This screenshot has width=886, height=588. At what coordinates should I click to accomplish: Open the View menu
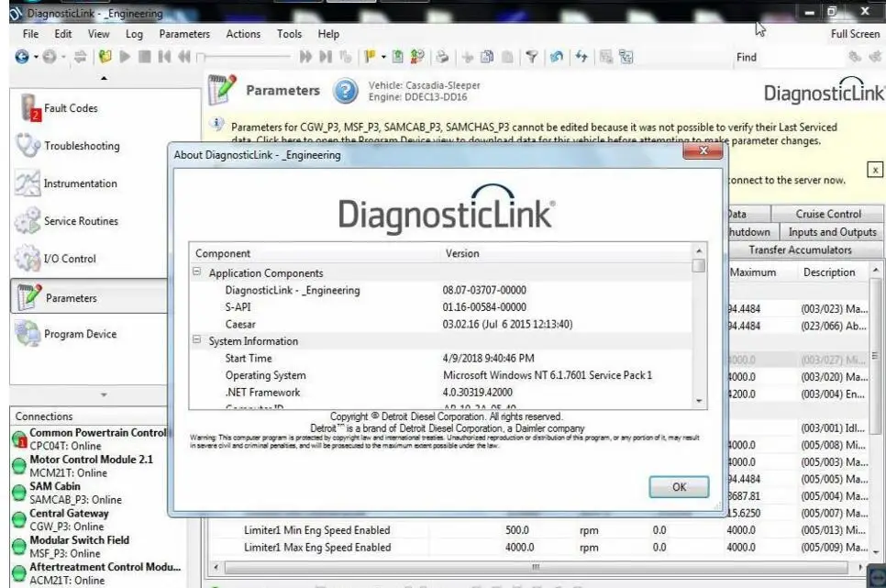[x=98, y=34]
